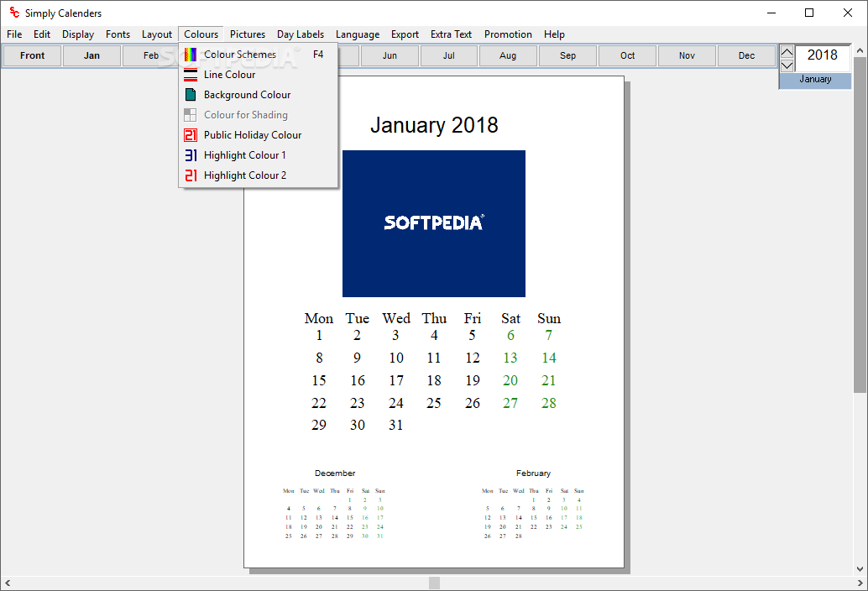Go to the Sep month button
Image resolution: width=868 pixels, height=591 pixels.
click(568, 55)
